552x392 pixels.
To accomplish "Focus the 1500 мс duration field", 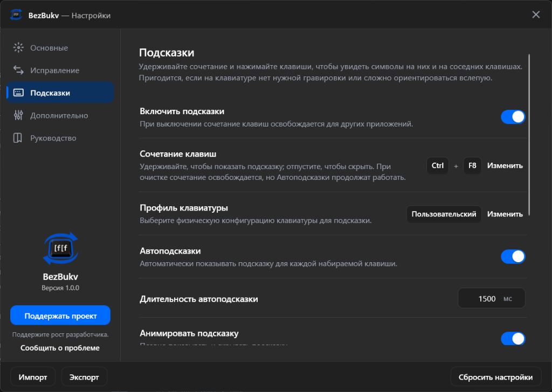I will [x=492, y=298].
